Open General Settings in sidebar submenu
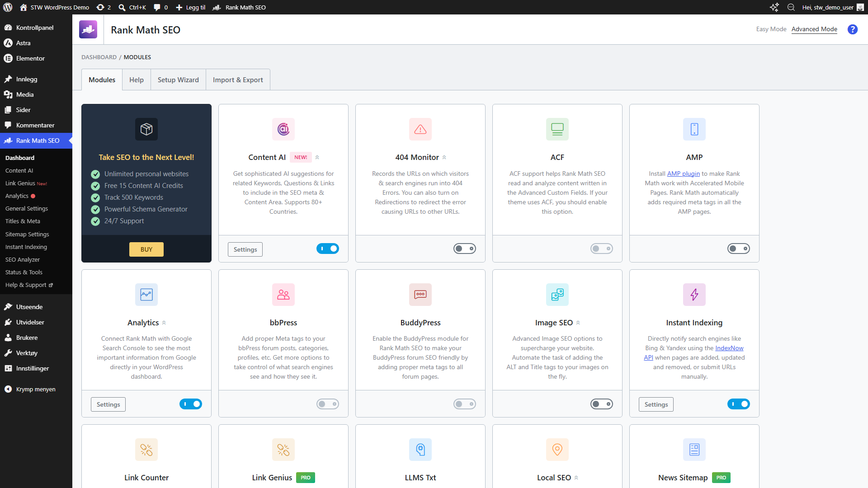Image resolution: width=868 pixels, height=488 pixels. tap(27, 208)
